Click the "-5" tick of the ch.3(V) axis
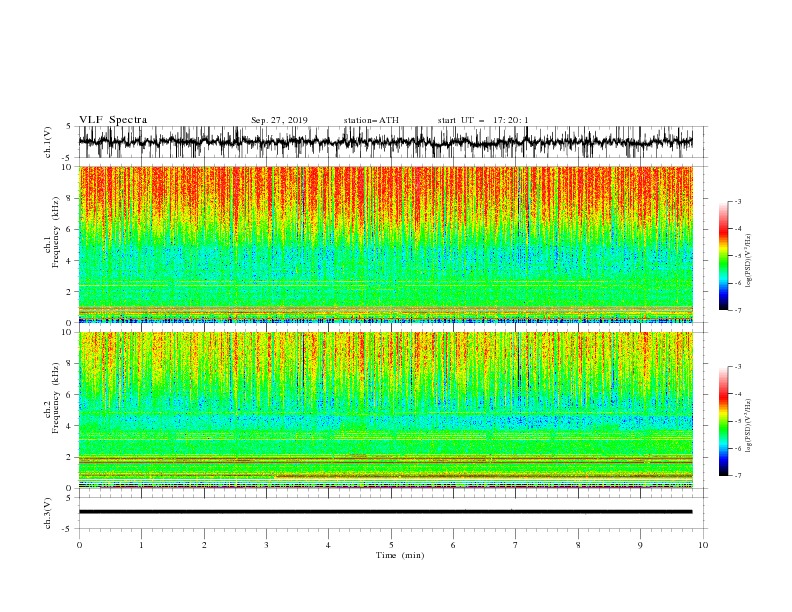Viewport: 792px width, 612px height. click(68, 529)
